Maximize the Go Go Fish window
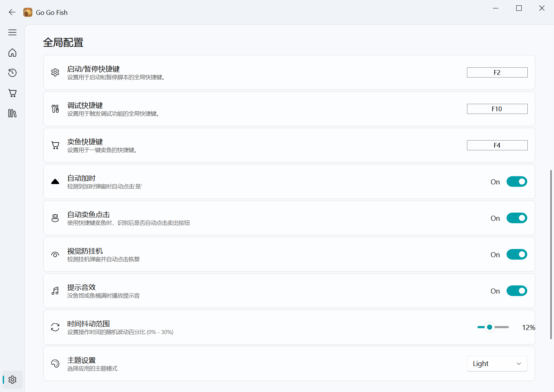554x392 pixels. coord(519,8)
